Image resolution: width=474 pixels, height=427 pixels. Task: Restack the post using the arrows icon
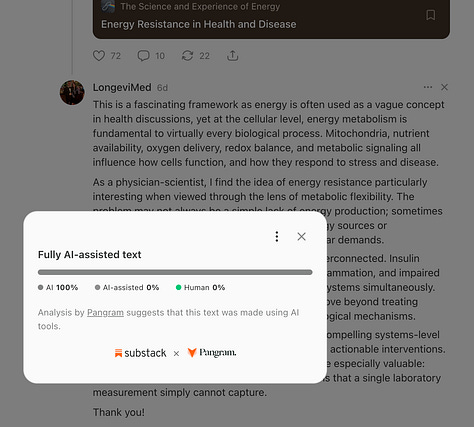187,56
